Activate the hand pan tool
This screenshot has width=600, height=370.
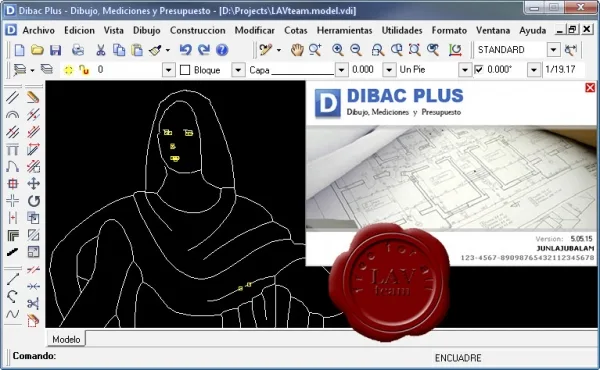click(297, 50)
